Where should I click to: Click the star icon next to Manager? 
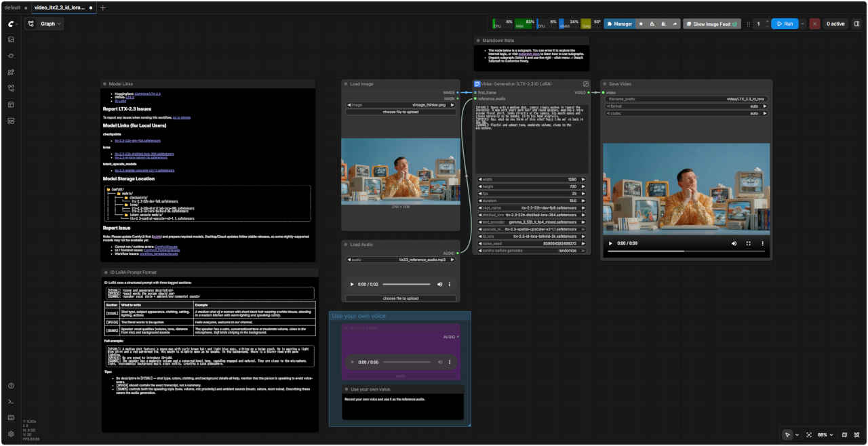click(x=641, y=24)
